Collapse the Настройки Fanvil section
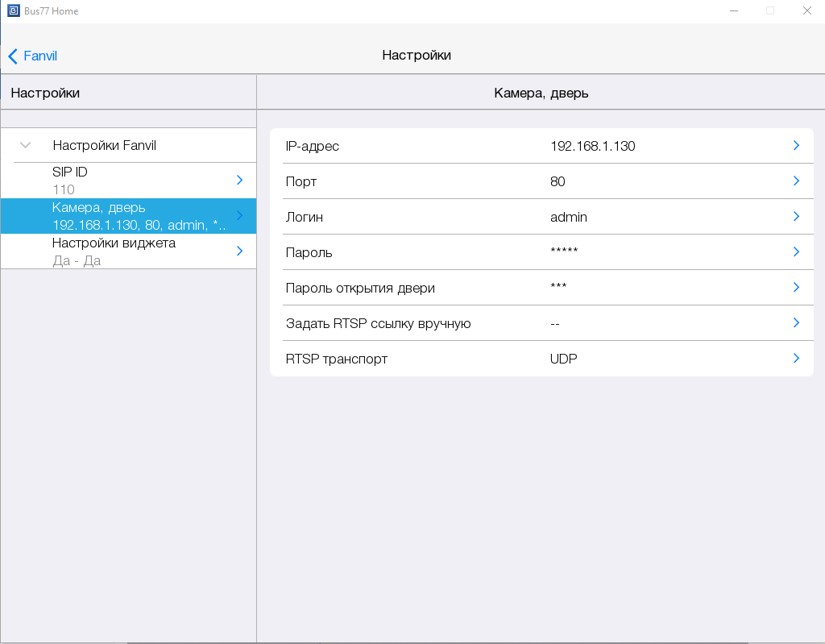825x644 pixels. (x=26, y=146)
